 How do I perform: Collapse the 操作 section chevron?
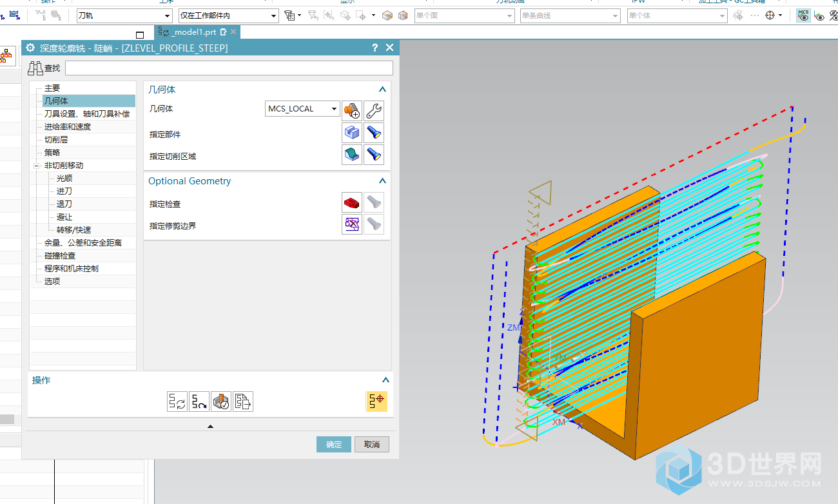[x=385, y=380]
